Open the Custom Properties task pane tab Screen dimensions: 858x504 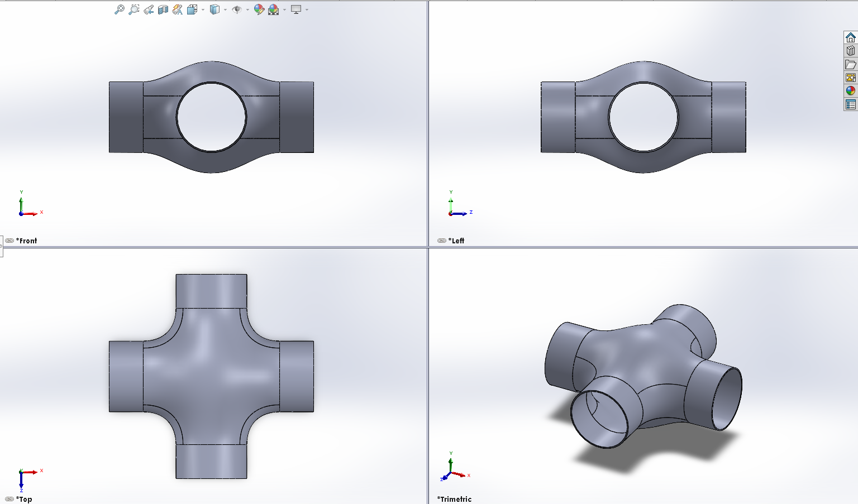pyautogui.click(x=851, y=104)
